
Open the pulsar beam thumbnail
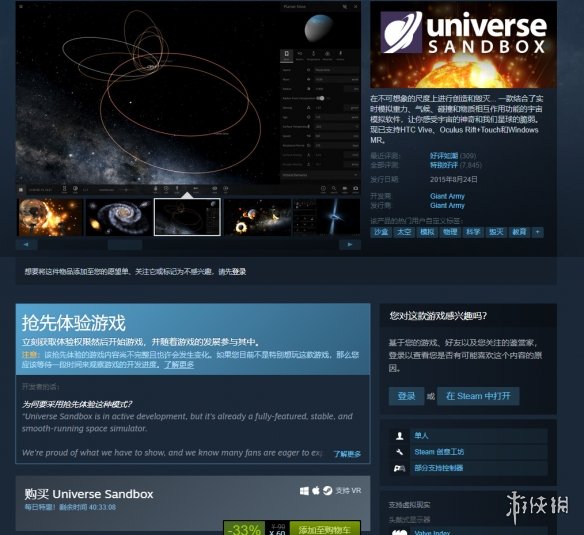pyautogui.click(x=326, y=217)
